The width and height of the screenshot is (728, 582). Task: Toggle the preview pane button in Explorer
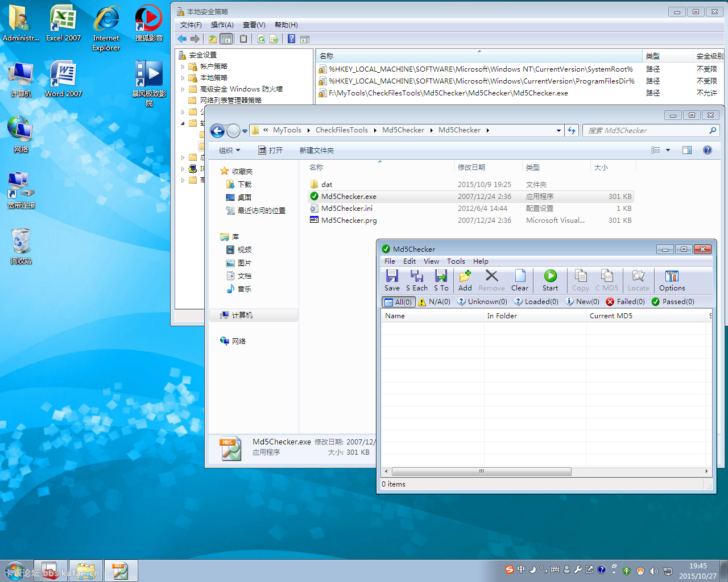tap(687, 150)
